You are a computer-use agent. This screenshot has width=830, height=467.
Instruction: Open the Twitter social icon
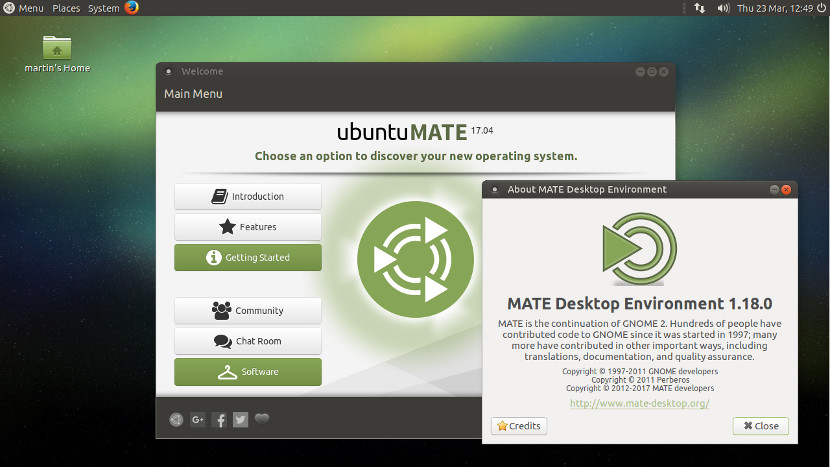[240, 420]
